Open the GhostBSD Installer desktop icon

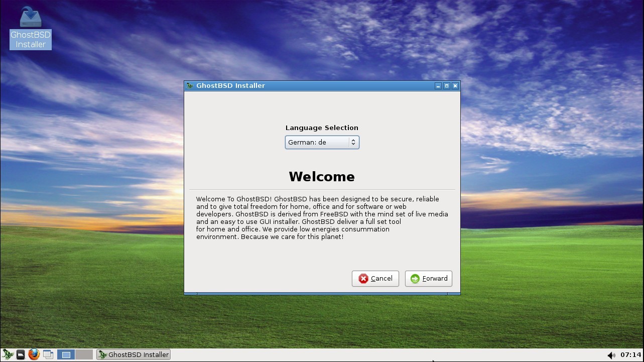pyautogui.click(x=31, y=28)
